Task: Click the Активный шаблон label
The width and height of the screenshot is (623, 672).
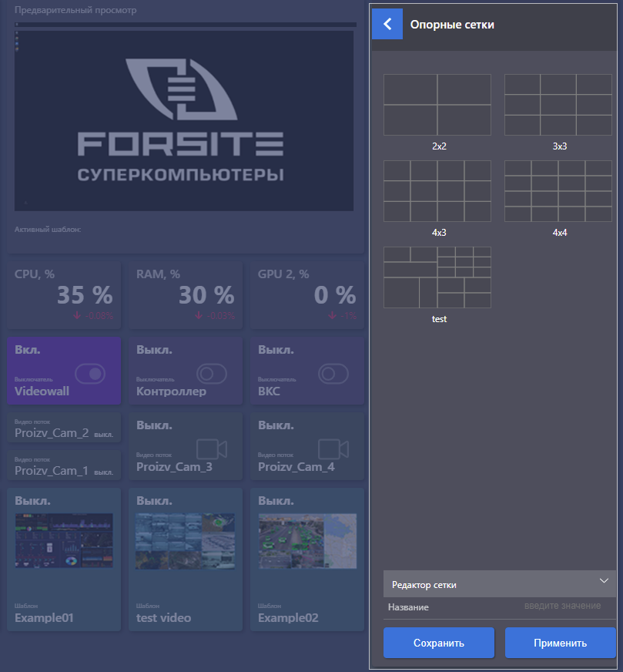Action: (x=48, y=230)
